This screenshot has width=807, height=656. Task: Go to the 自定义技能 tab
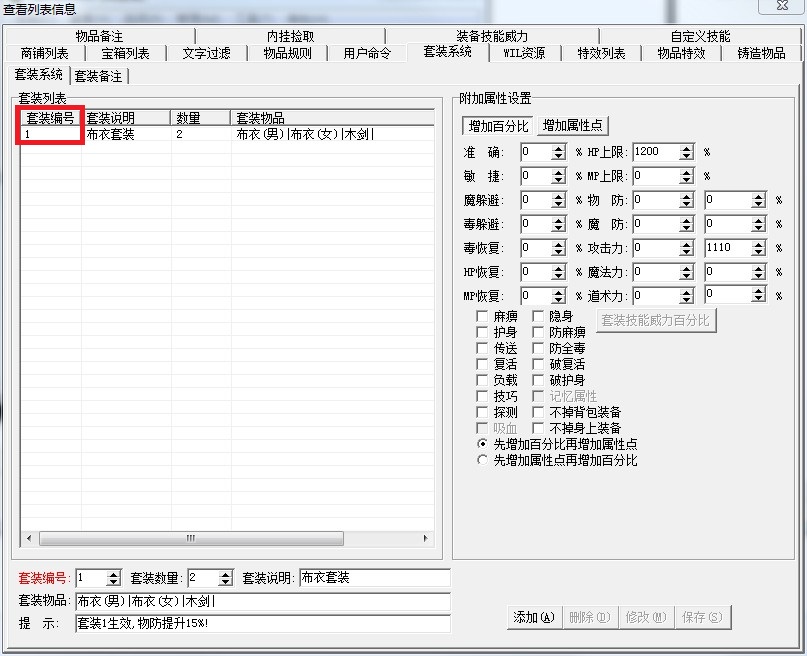pyautogui.click(x=700, y=37)
